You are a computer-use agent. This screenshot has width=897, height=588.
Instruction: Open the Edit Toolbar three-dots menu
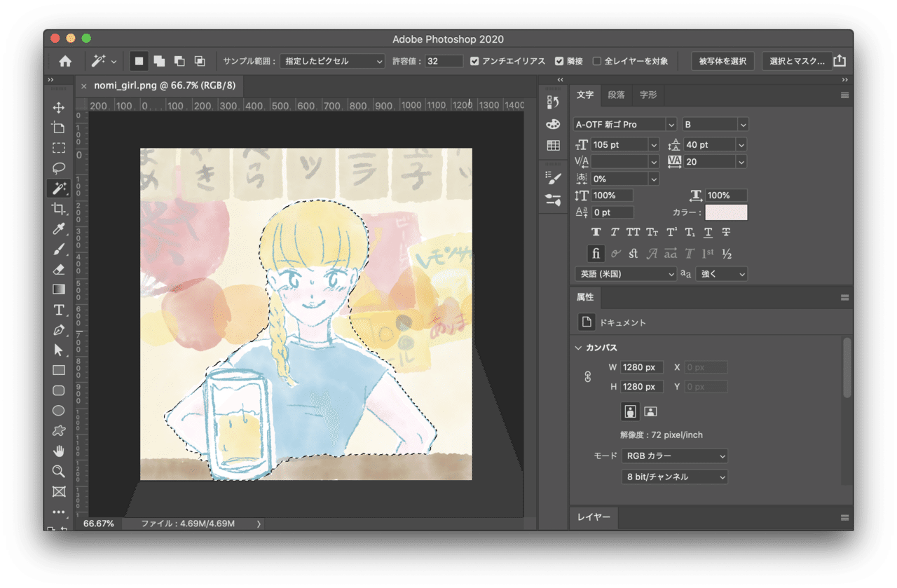59,512
